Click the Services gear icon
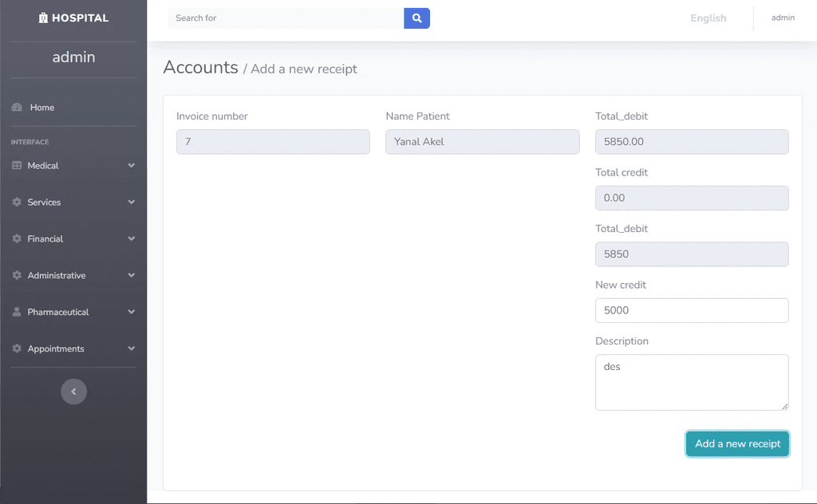 [17, 202]
